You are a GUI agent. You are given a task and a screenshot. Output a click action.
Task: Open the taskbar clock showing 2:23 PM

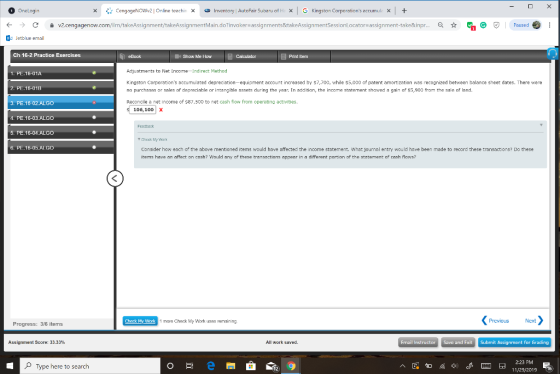524,366
